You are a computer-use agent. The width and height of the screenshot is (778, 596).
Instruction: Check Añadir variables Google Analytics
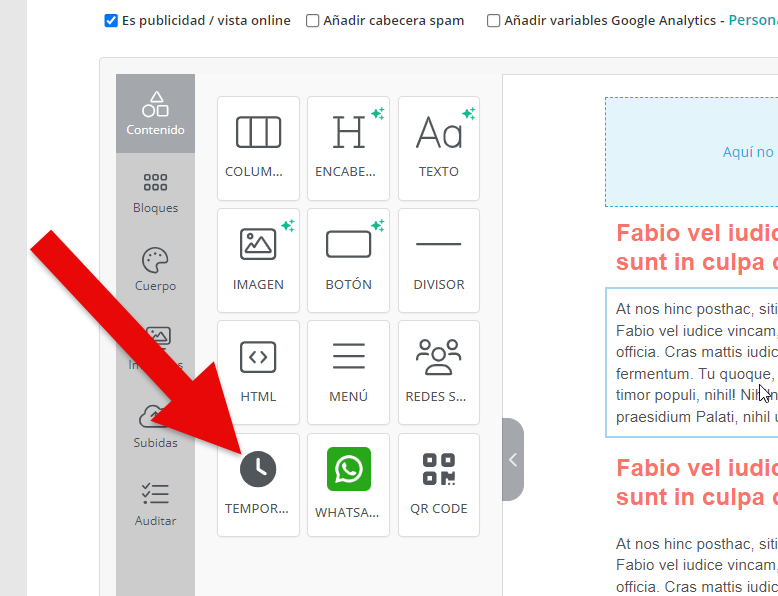494,21
